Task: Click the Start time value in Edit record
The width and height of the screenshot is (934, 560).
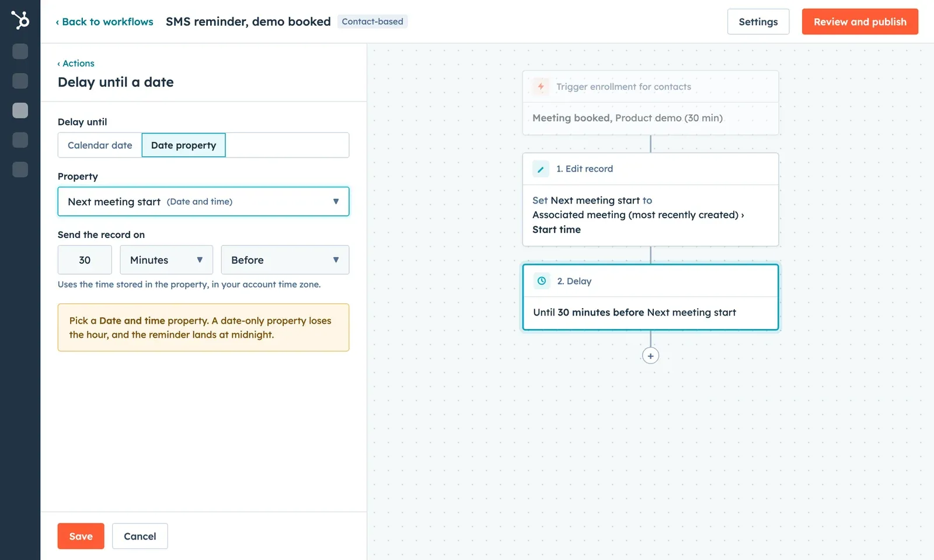Action: click(x=556, y=230)
